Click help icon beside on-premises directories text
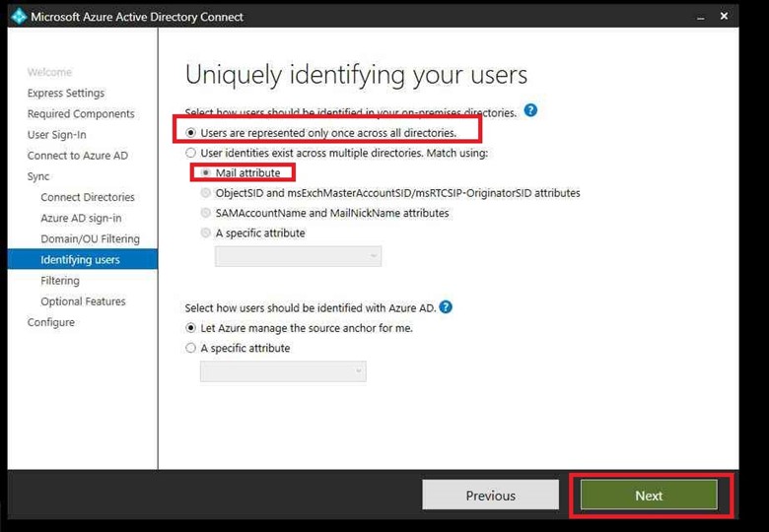The image size is (769, 532). pos(530,110)
